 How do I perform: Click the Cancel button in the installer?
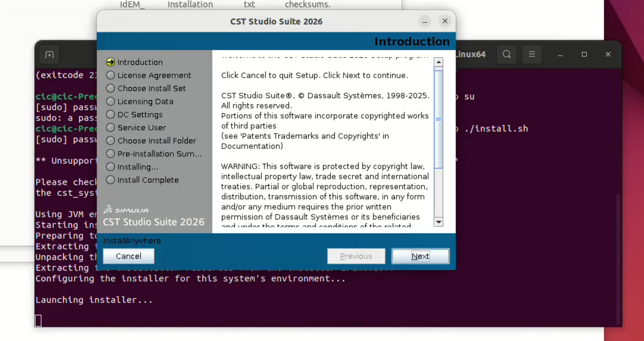point(129,256)
